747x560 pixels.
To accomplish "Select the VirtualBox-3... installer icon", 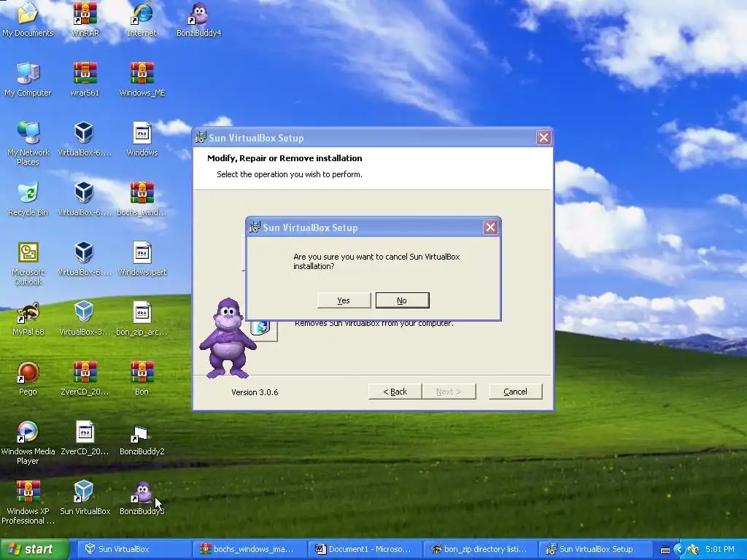I will pyautogui.click(x=85, y=319).
